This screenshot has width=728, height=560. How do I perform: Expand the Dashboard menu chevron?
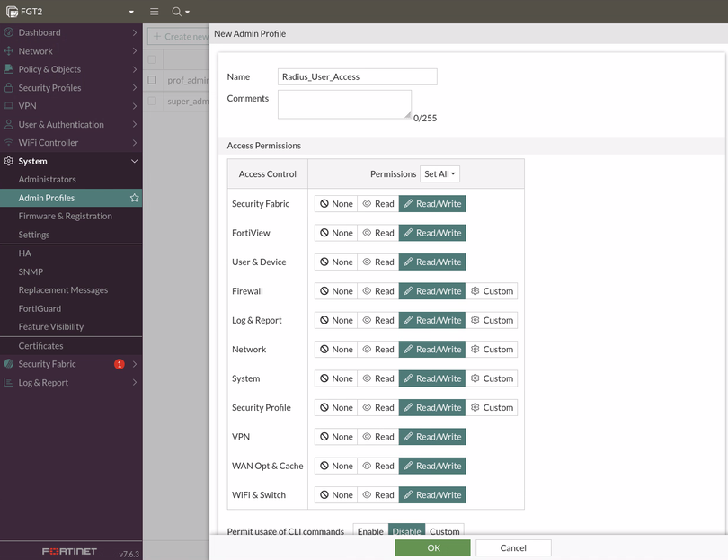(x=134, y=32)
